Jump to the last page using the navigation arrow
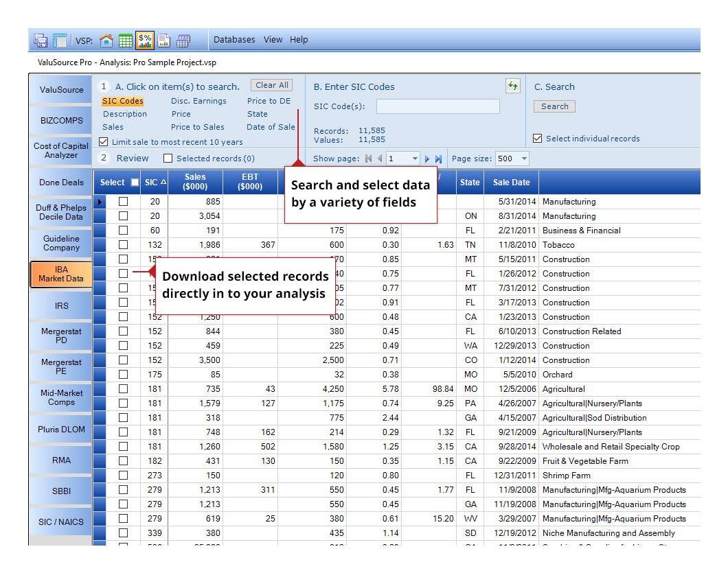 click(x=439, y=159)
